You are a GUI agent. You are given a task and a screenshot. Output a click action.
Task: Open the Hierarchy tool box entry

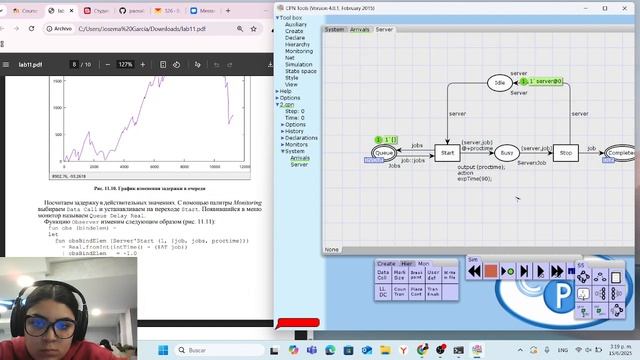297,44
